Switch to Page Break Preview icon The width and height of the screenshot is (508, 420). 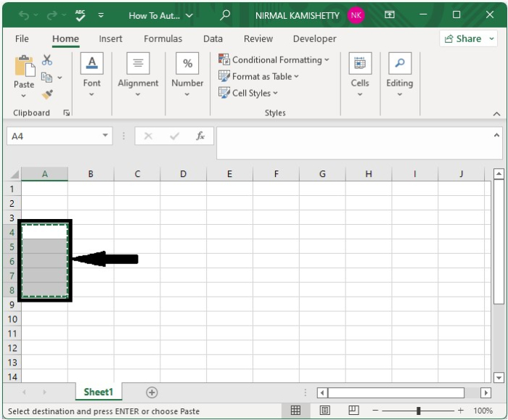coord(353,411)
